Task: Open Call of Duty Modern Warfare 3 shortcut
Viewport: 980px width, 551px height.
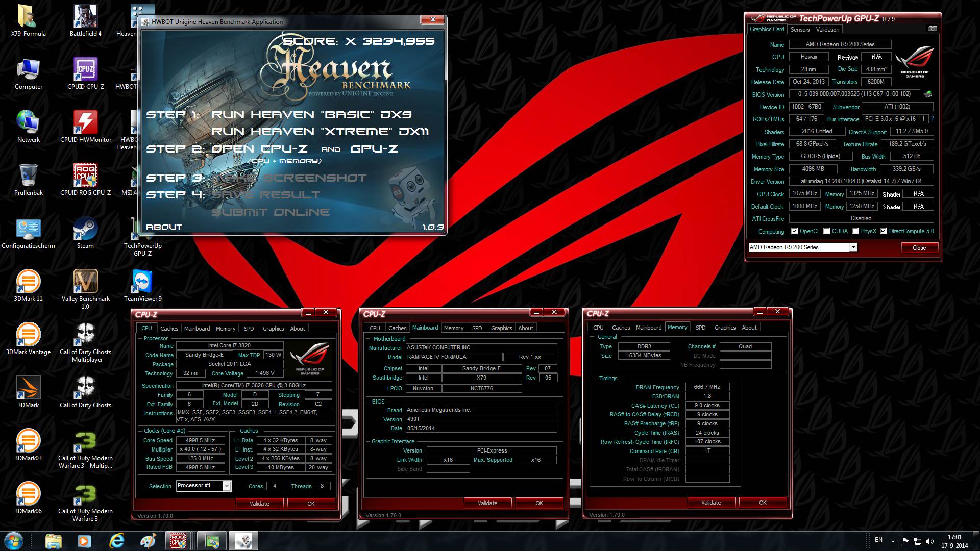Action: [x=85, y=502]
